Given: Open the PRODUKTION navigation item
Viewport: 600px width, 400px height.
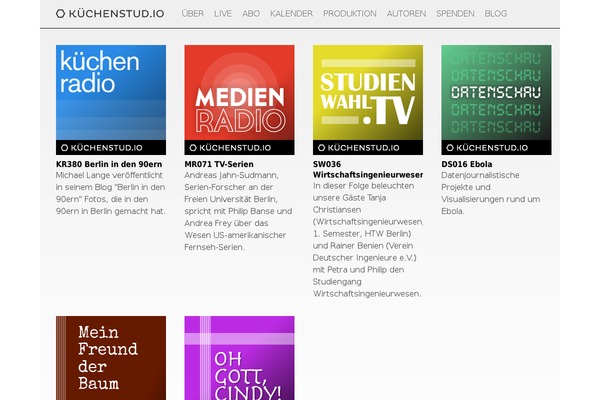Looking at the screenshot, I should coord(350,14).
